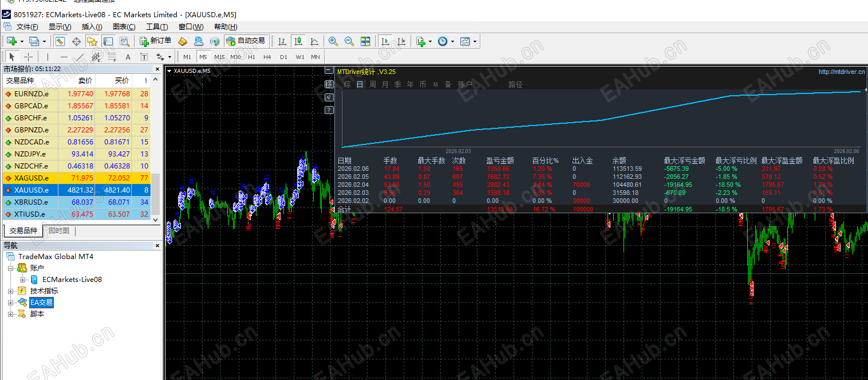Screen dimensions: 868x380
Task: Select the equidistant channel tool
Action: tap(96, 57)
